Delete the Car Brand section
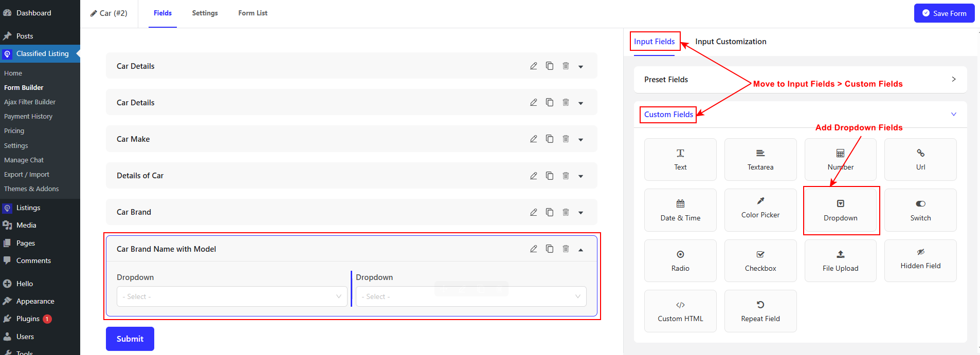The image size is (980, 355). point(566,212)
